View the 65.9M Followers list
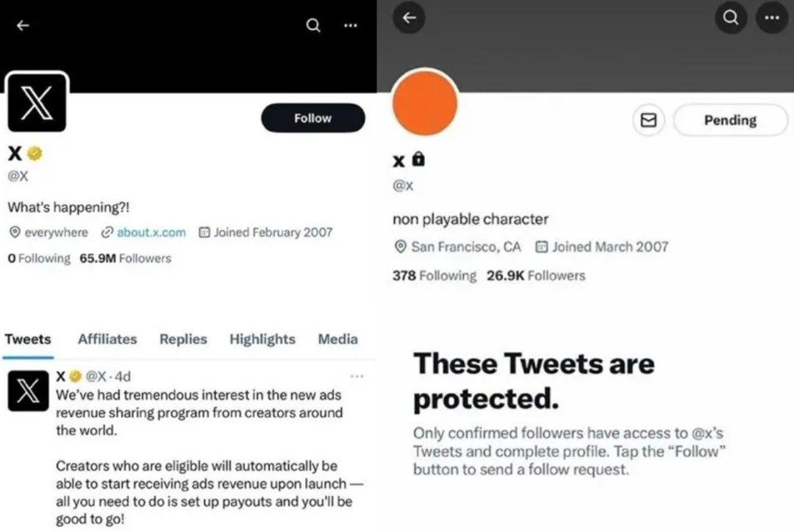 click(125, 259)
